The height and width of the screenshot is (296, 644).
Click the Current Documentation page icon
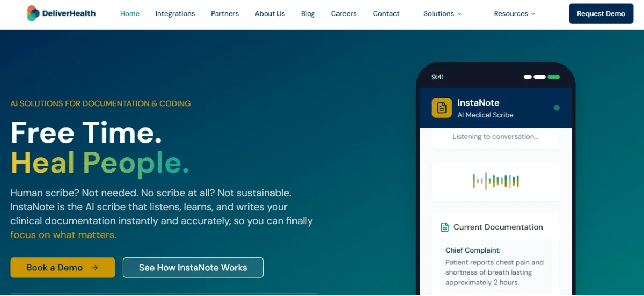(x=444, y=227)
